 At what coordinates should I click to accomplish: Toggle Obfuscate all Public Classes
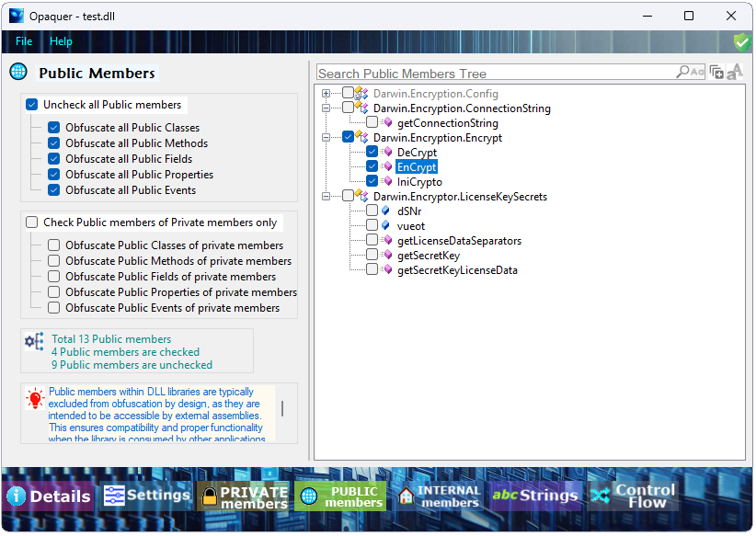pos(53,128)
